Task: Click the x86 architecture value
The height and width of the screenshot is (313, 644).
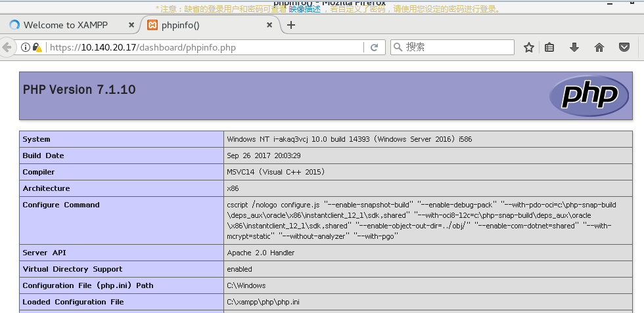Action: pos(233,188)
